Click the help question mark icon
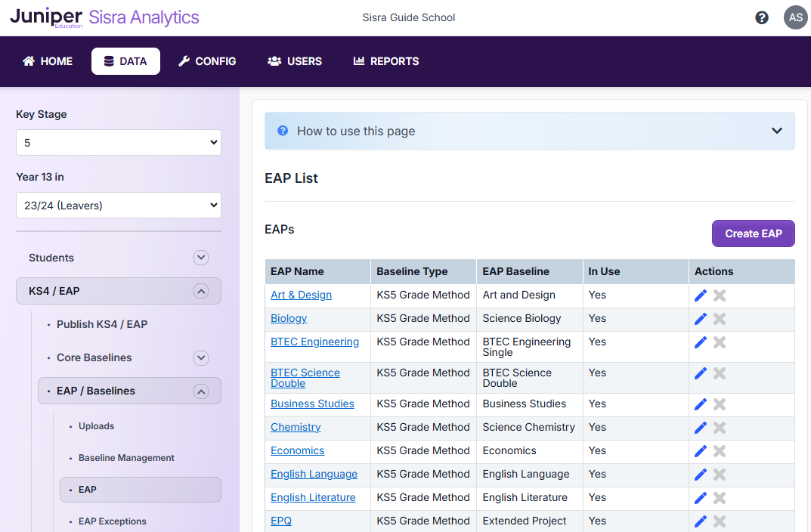This screenshot has height=532, width=811. click(762, 17)
